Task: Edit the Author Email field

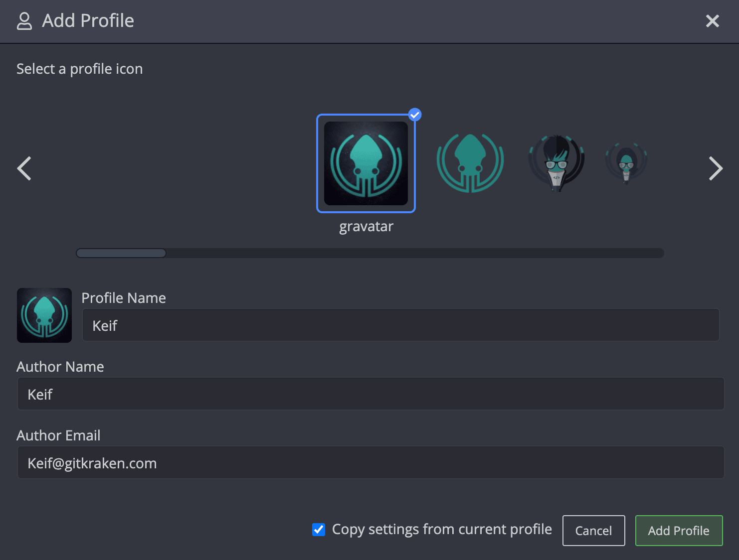Action: 370,463
